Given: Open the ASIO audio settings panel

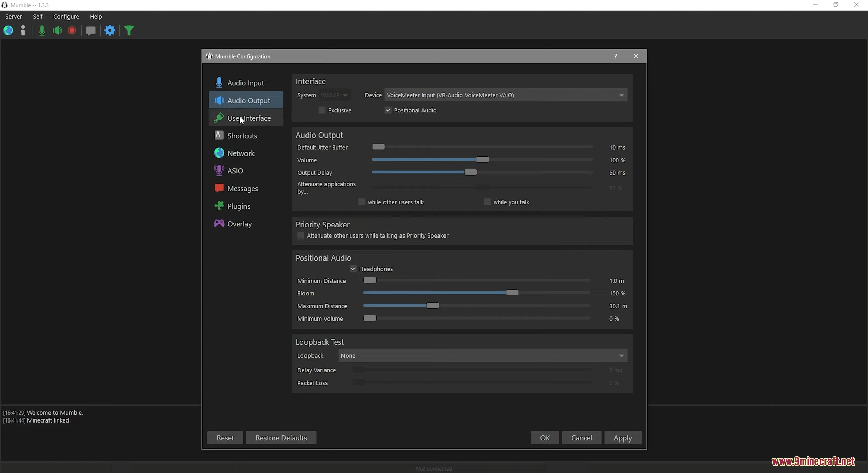Looking at the screenshot, I should [235, 171].
